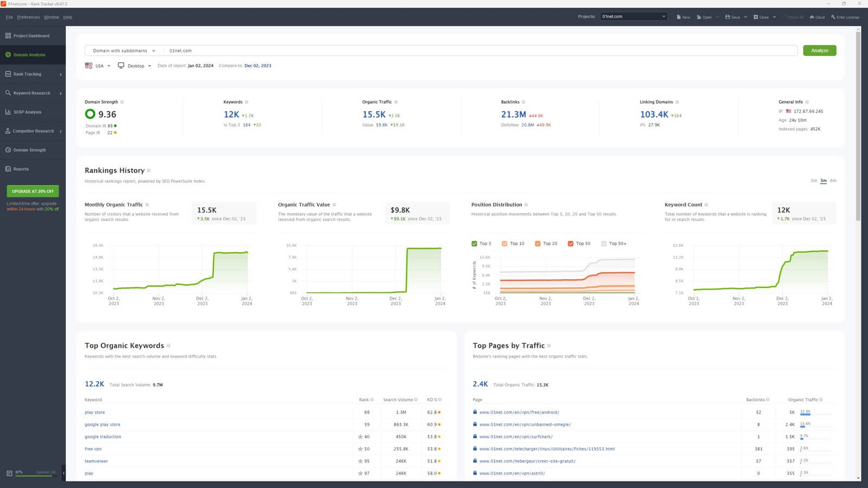This screenshot has height=488, width=868.
Task: Click info icon next to Top Pages by Traffic
Action: coord(549,345)
